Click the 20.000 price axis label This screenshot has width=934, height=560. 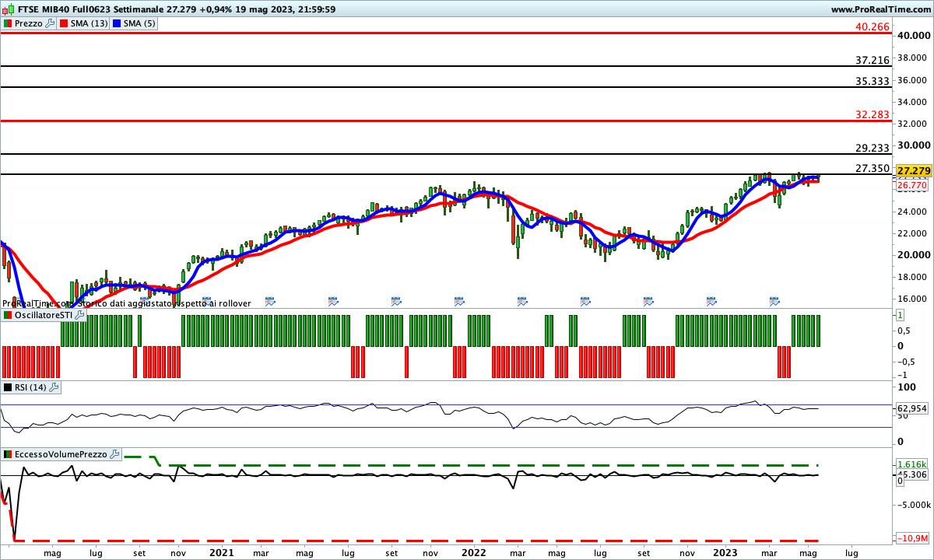[x=912, y=255]
